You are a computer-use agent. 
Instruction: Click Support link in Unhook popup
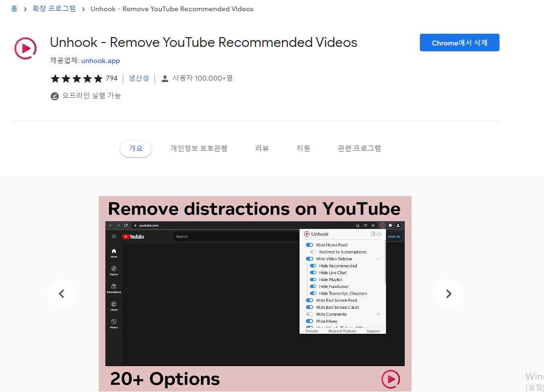pos(373,331)
